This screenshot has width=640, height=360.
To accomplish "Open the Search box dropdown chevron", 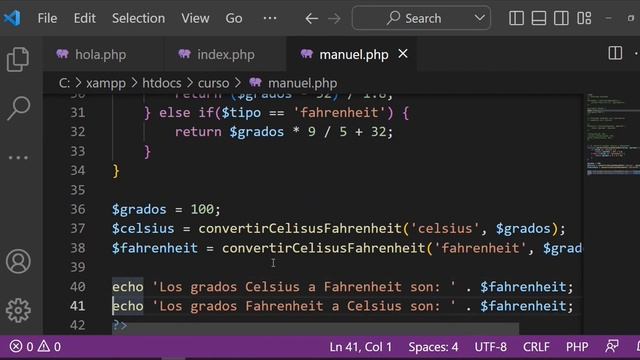I will (480, 18).
